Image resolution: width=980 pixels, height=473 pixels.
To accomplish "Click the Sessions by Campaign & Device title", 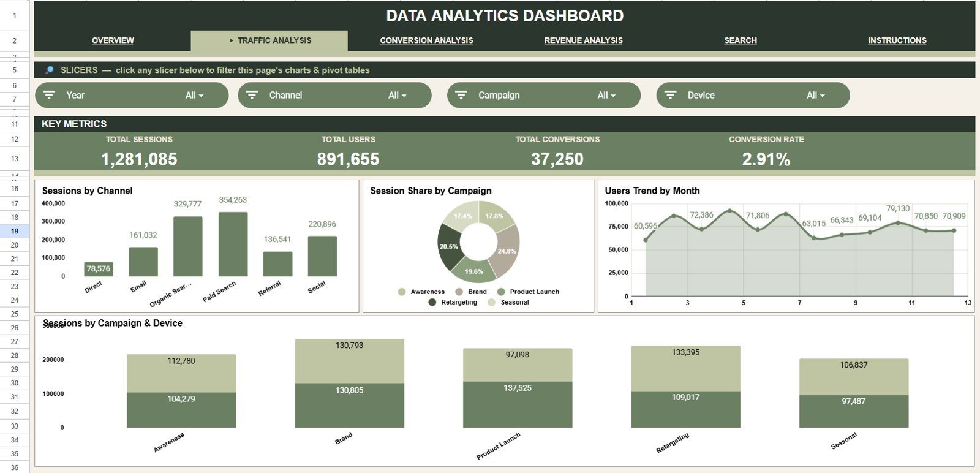I will click(113, 323).
